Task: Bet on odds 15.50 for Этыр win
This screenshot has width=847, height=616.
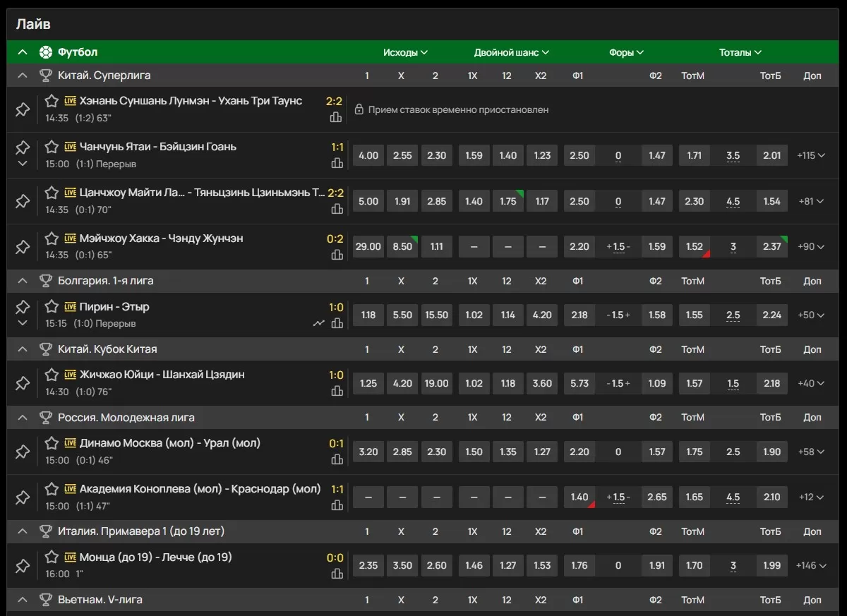Action: [436, 315]
